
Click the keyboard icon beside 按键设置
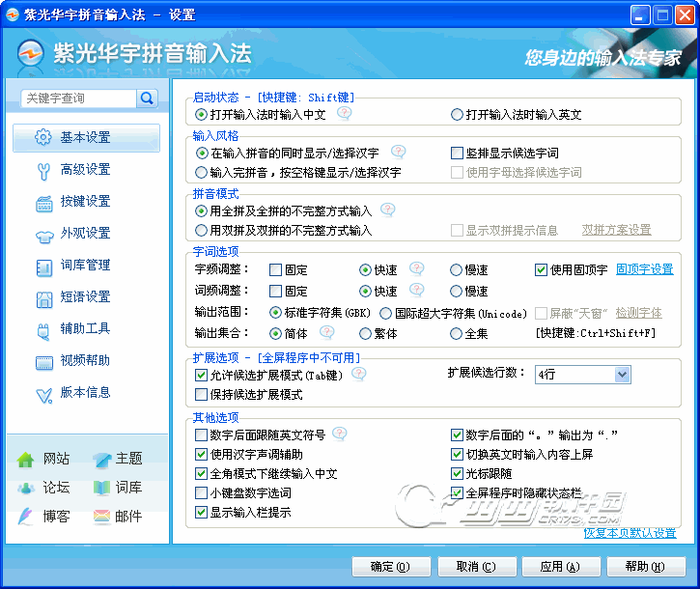[44, 204]
